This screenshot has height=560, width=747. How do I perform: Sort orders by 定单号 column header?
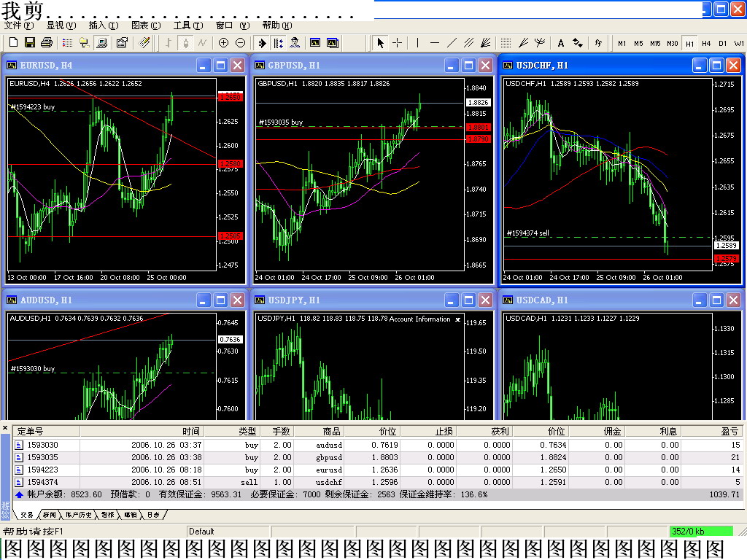pos(46,432)
